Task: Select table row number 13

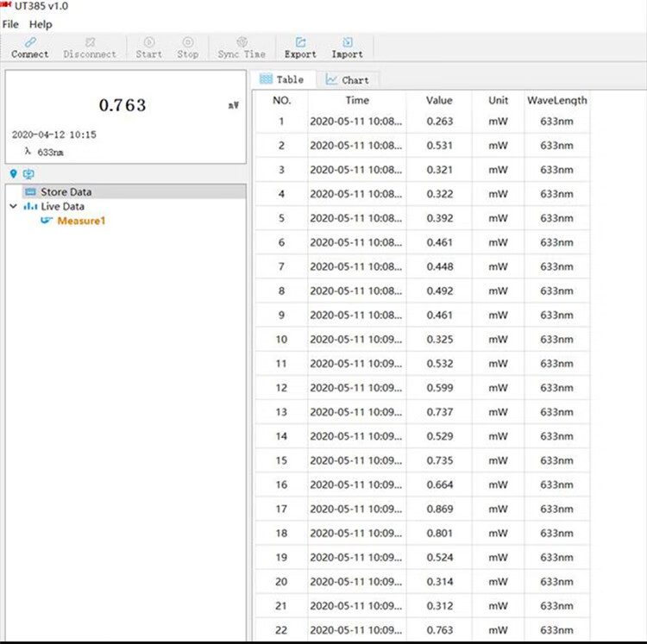Action: (x=281, y=412)
